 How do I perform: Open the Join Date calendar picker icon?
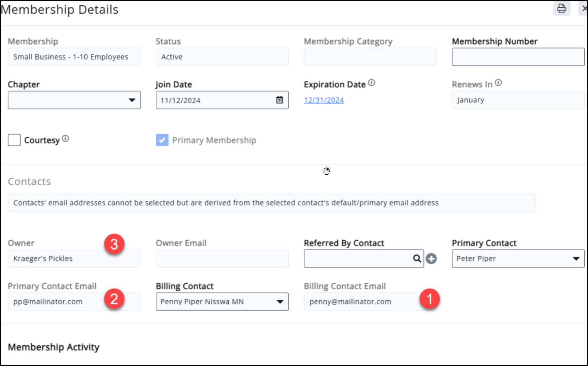point(279,100)
